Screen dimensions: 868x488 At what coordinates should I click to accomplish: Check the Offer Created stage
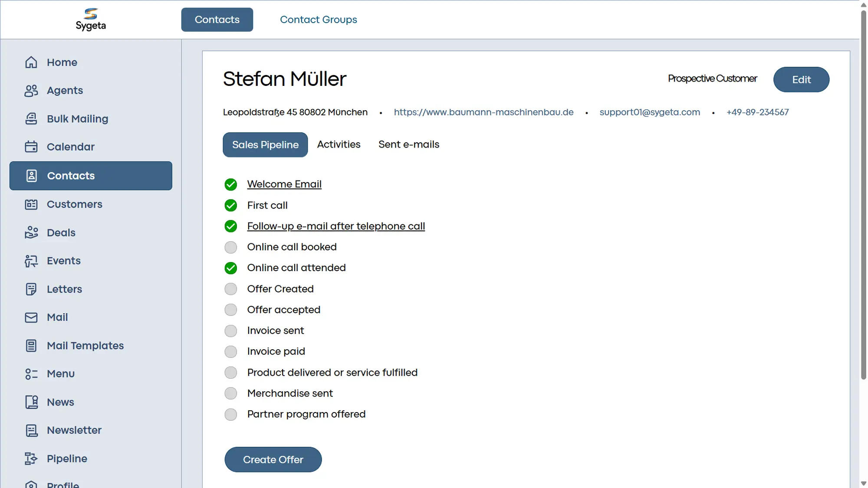point(230,289)
